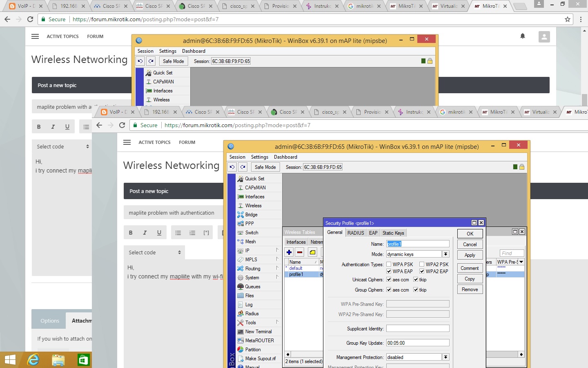Expand the Management Protection dropdown
Viewport: 588px width, 368px height.
tap(445, 357)
